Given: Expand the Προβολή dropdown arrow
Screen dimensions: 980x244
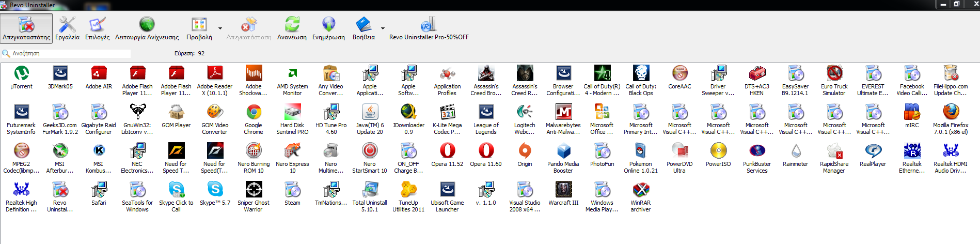Looking at the screenshot, I should point(220,28).
